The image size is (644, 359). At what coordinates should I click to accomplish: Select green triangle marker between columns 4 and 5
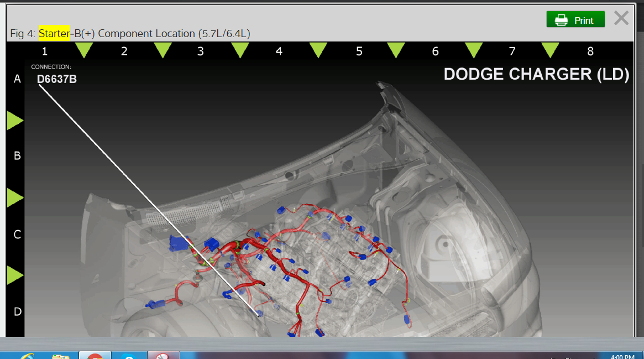[318, 50]
